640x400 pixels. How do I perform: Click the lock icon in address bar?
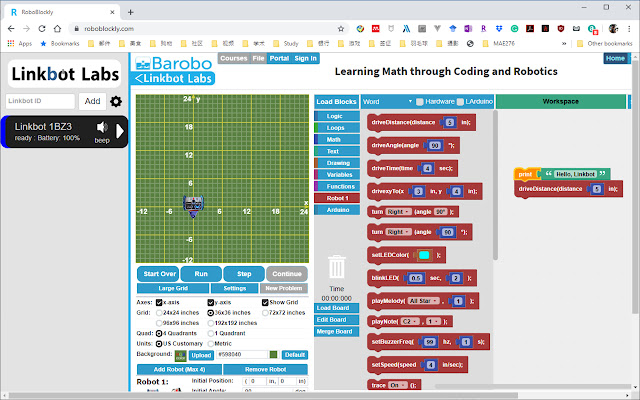click(76, 29)
